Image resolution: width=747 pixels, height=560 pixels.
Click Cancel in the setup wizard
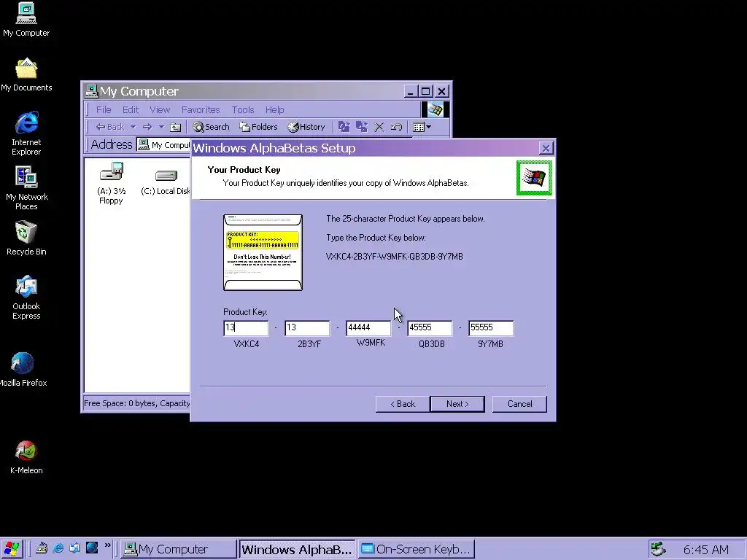pos(519,404)
